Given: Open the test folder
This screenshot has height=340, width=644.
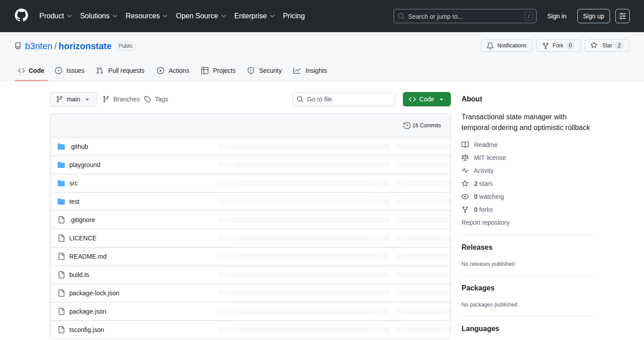Looking at the screenshot, I should [x=74, y=201].
